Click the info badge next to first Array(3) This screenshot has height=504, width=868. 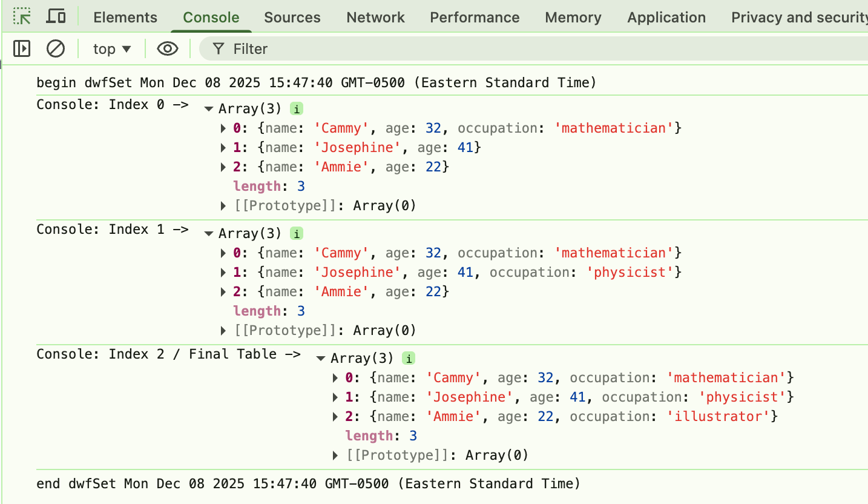(296, 108)
